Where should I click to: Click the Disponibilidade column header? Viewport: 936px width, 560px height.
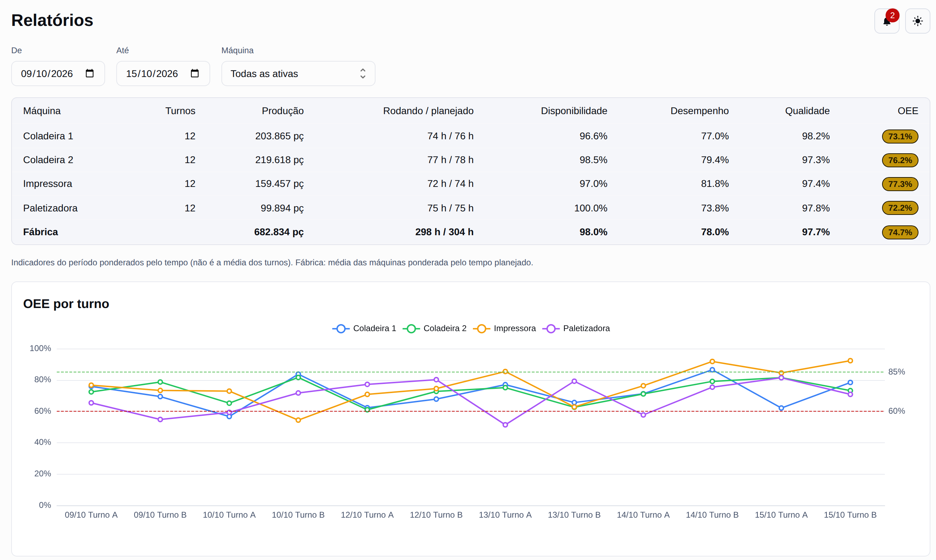[574, 111]
